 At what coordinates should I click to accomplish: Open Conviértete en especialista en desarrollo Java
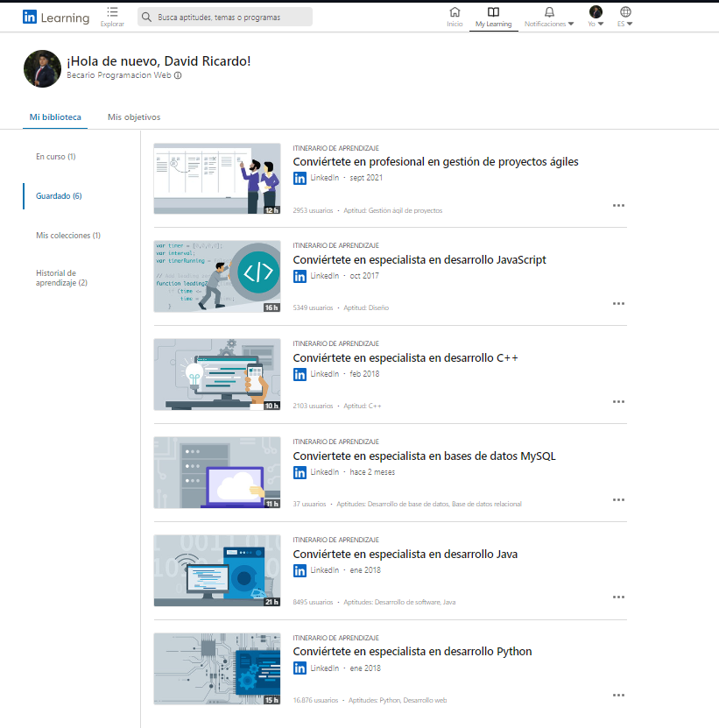coord(405,554)
